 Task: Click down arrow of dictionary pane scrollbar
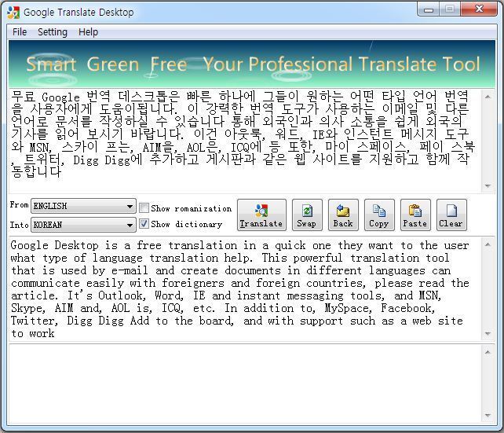tap(488, 416)
